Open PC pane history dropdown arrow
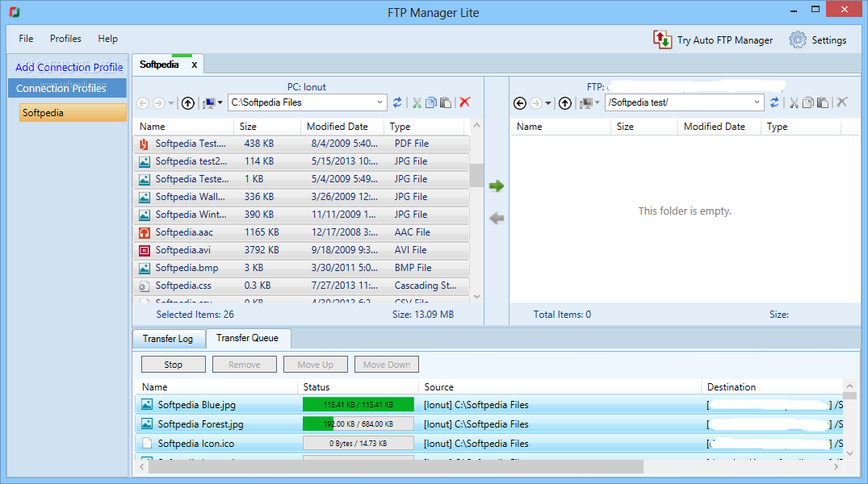The height and width of the screenshot is (484, 868). pos(171,103)
